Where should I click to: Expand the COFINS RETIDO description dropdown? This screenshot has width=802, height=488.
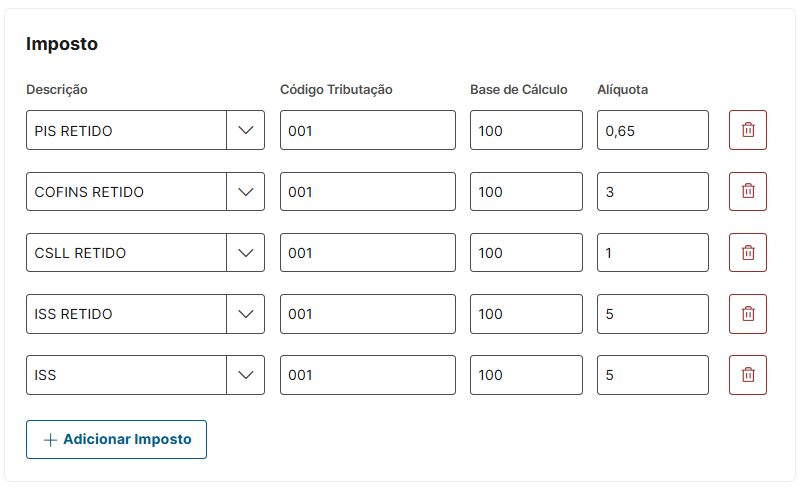pos(246,191)
